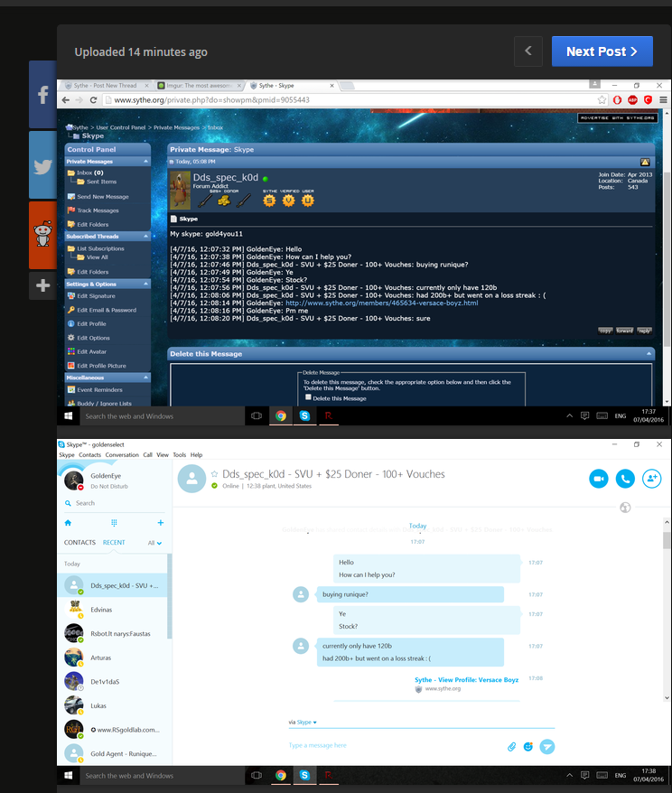The image size is (672, 793).
Task: Share the post on Facebook
Action: click(43, 94)
